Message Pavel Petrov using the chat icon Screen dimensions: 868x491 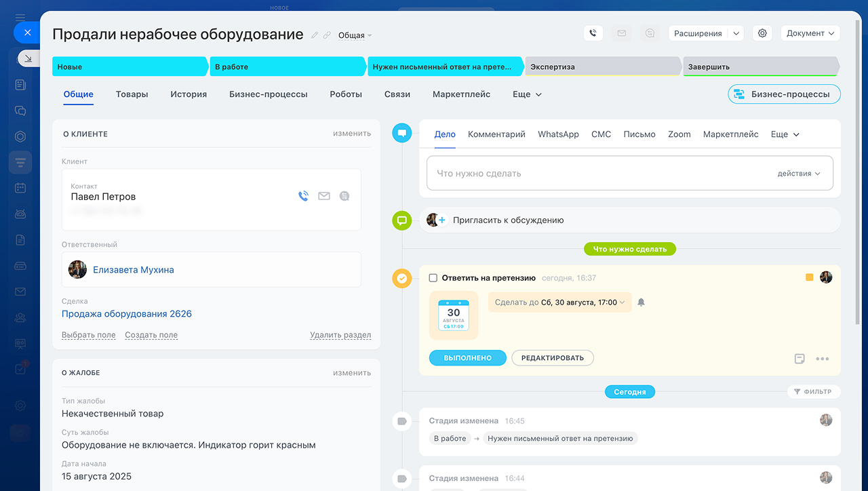[x=344, y=196]
